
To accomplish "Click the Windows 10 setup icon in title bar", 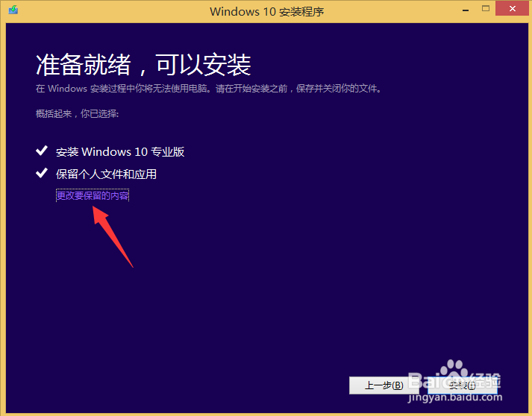I will [13, 10].
